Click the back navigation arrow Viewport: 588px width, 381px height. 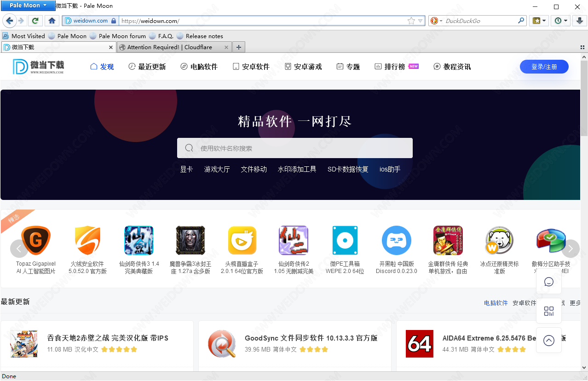(x=10, y=21)
